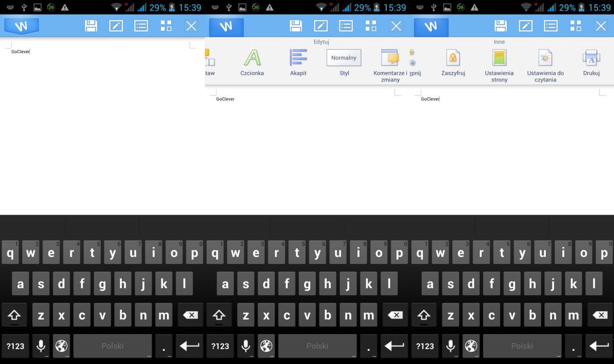Tap microphone voice input key below Inne screen
The image size is (614, 364).
click(x=450, y=346)
